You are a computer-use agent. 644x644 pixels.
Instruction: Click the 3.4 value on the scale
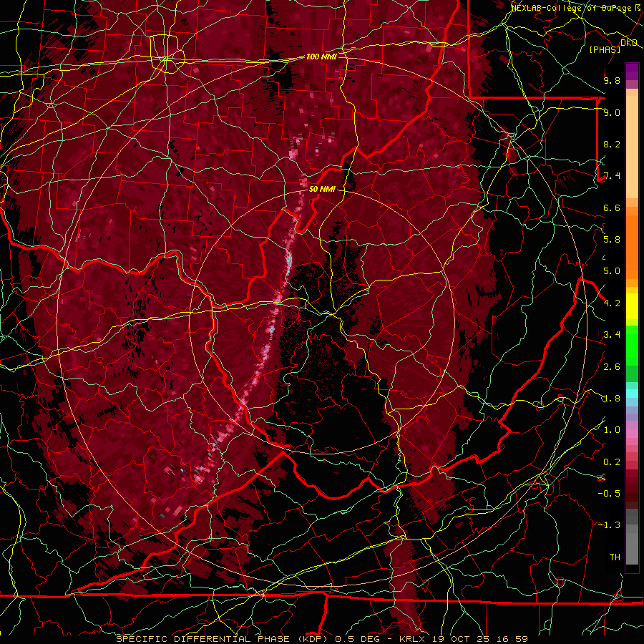(x=612, y=335)
